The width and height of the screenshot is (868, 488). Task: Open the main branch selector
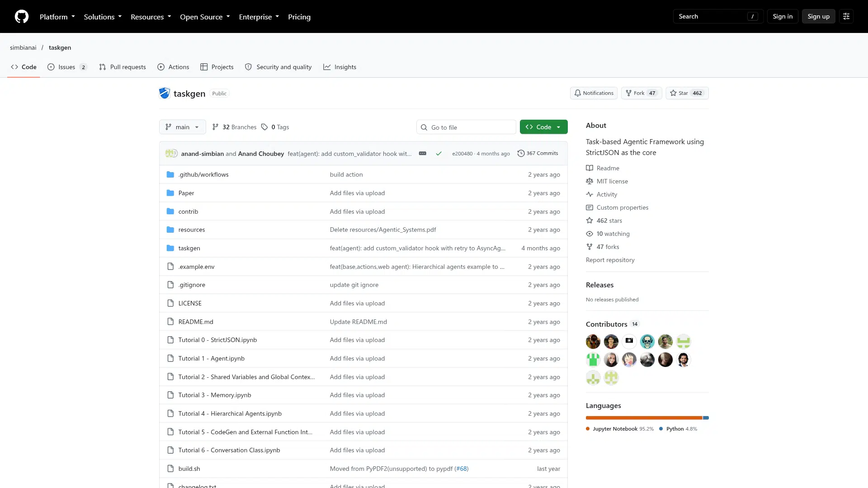point(183,127)
